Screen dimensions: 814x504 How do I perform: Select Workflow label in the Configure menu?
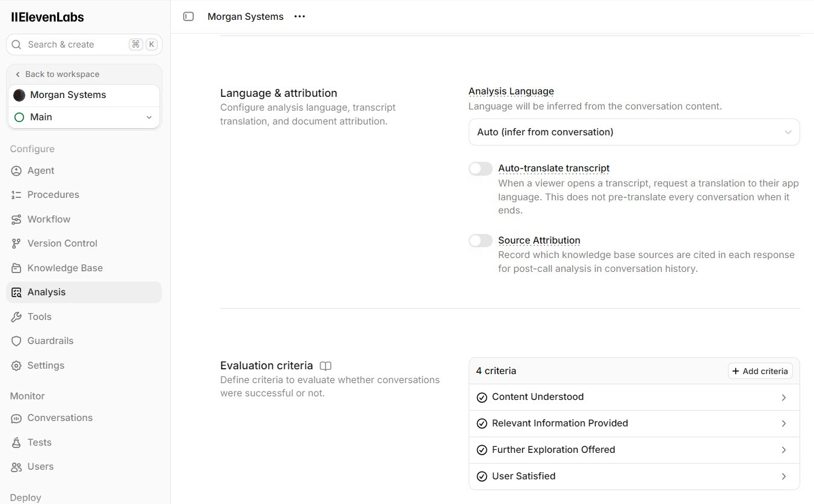pos(49,220)
